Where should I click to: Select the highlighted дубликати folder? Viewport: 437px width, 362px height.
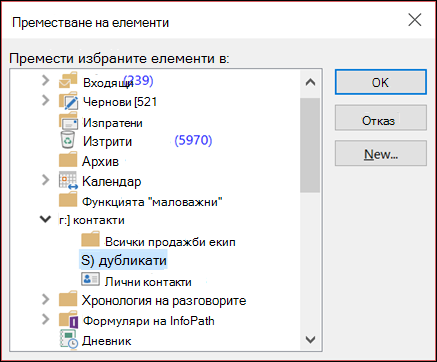point(124,260)
